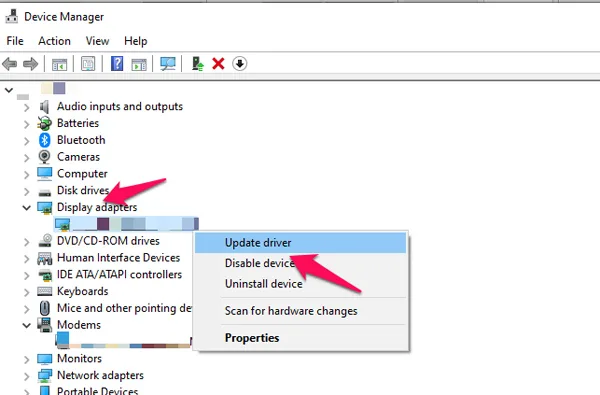
Task: Open the Help menu
Action: coord(135,41)
